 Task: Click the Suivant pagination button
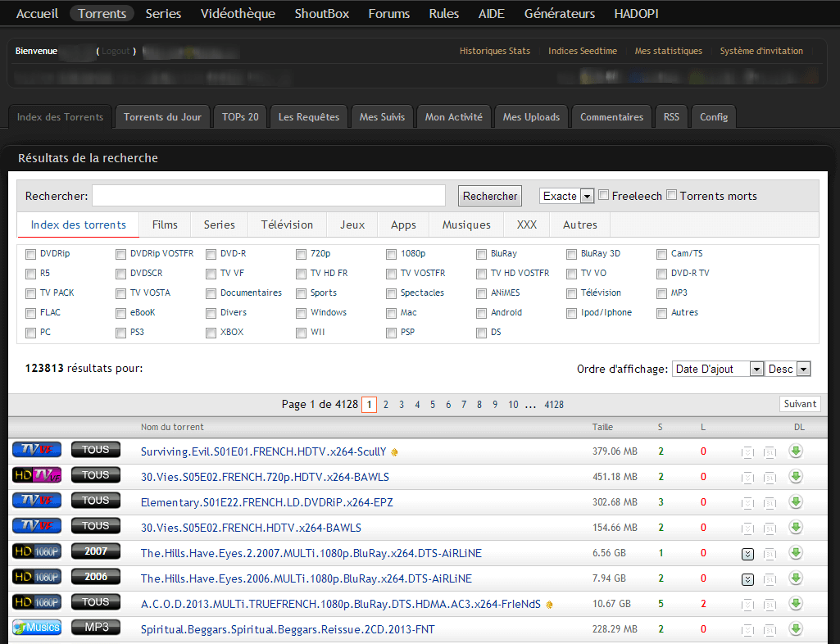point(800,404)
